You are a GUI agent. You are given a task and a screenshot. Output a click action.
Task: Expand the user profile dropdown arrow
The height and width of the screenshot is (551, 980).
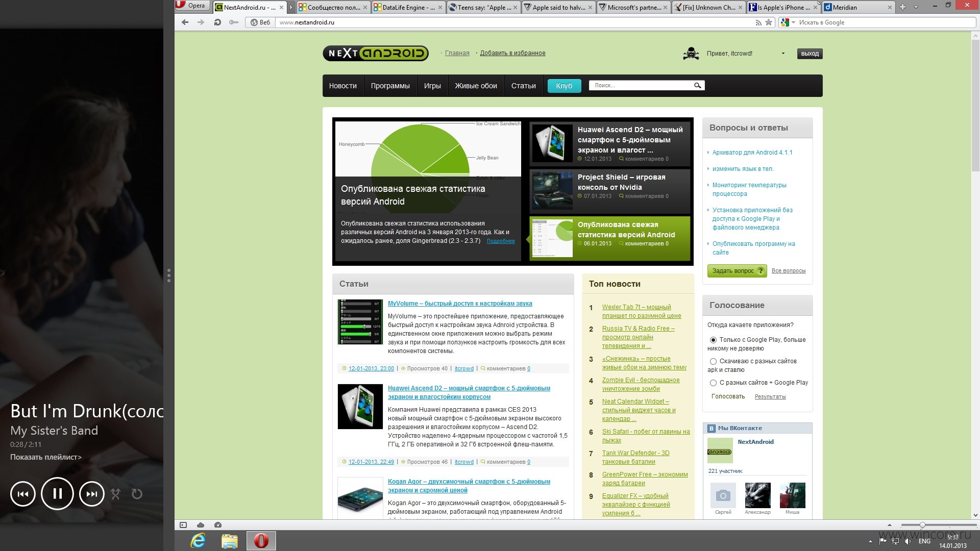coord(783,54)
